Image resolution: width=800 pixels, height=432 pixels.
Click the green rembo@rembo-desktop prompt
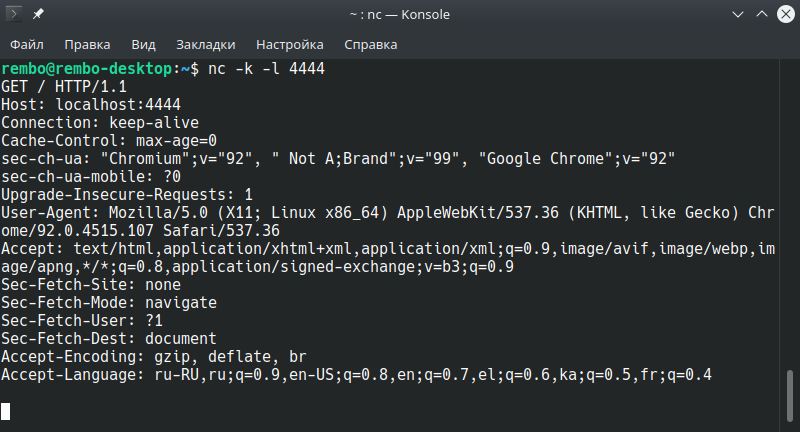pos(86,69)
